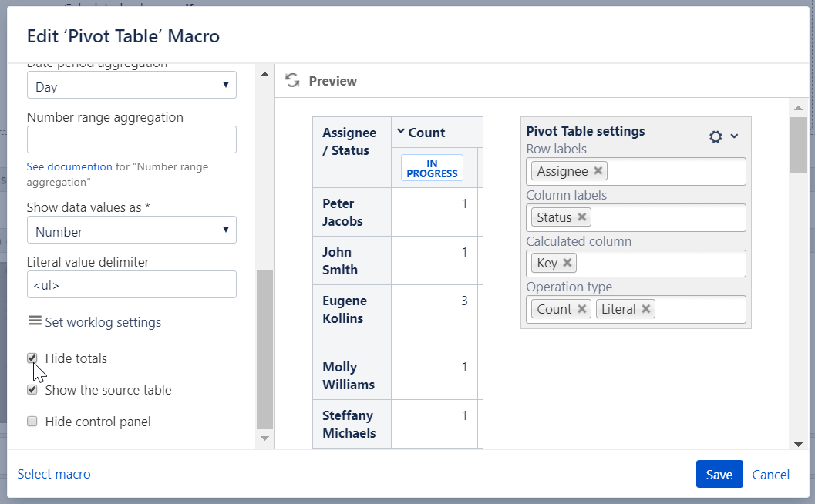This screenshot has height=504, width=815.
Task: Uncheck the Hide totals checkbox
Action: coord(32,358)
